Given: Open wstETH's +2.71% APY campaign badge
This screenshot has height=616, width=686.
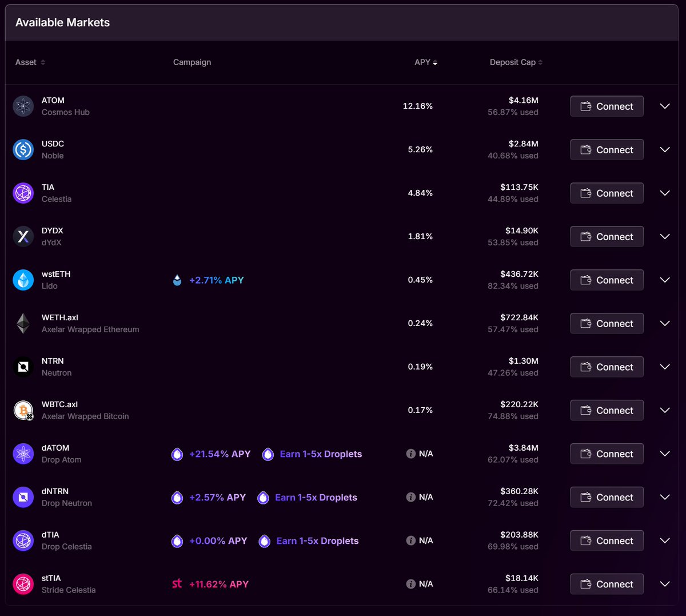Looking at the screenshot, I should click(x=209, y=280).
